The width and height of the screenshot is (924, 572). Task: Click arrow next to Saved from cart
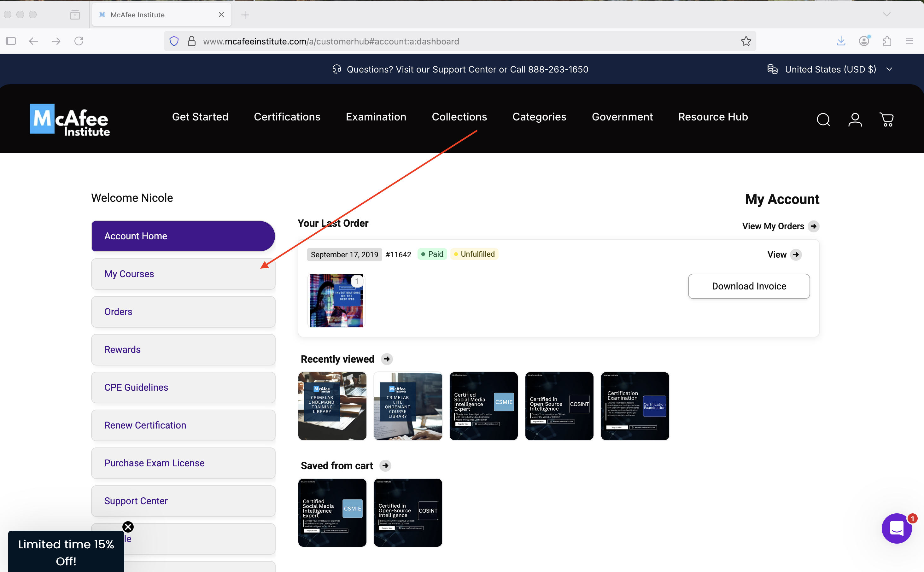tap(385, 466)
